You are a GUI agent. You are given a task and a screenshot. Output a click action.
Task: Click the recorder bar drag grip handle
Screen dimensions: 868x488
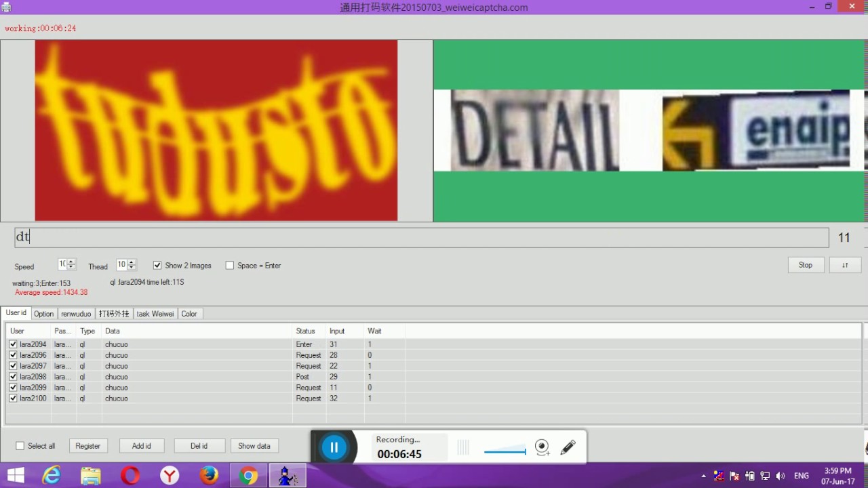tap(463, 447)
